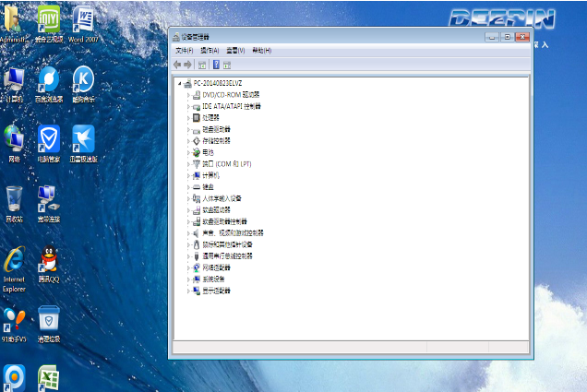This screenshot has height=392, width=587.
Task: Click the mouse icon 鼠标和其他指针设备
Action: click(x=197, y=244)
